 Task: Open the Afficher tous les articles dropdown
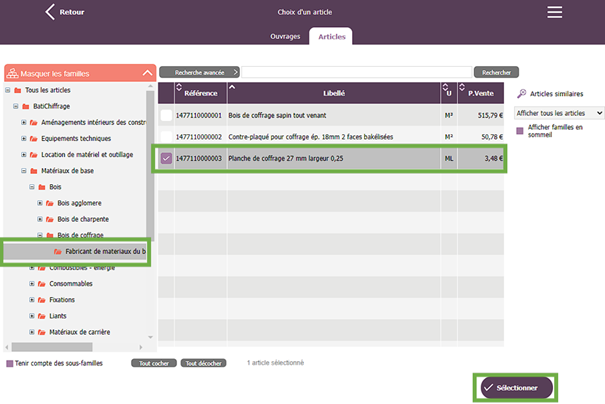pos(558,113)
